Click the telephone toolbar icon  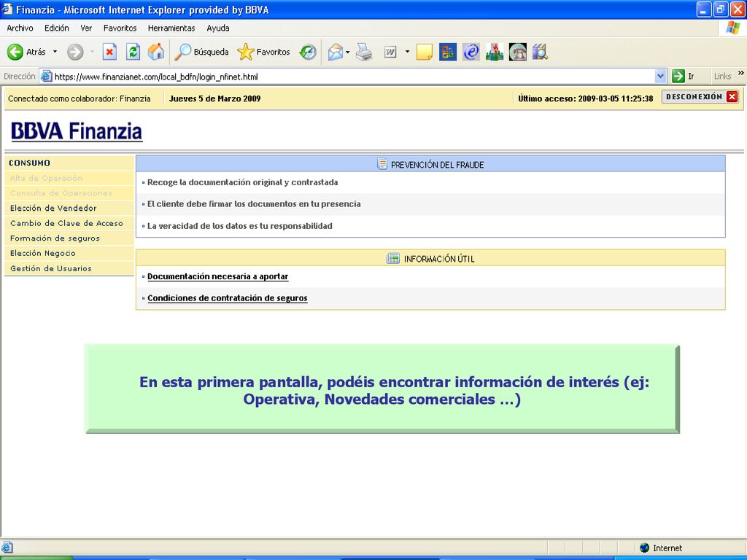(518, 52)
